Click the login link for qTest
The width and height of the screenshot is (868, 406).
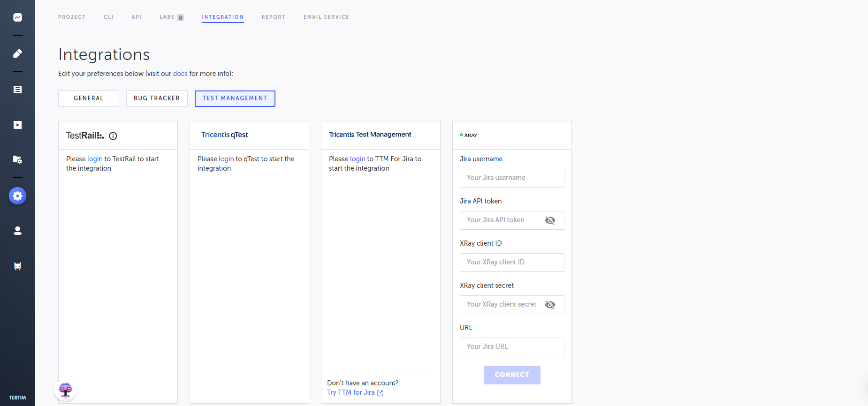[x=226, y=159]
